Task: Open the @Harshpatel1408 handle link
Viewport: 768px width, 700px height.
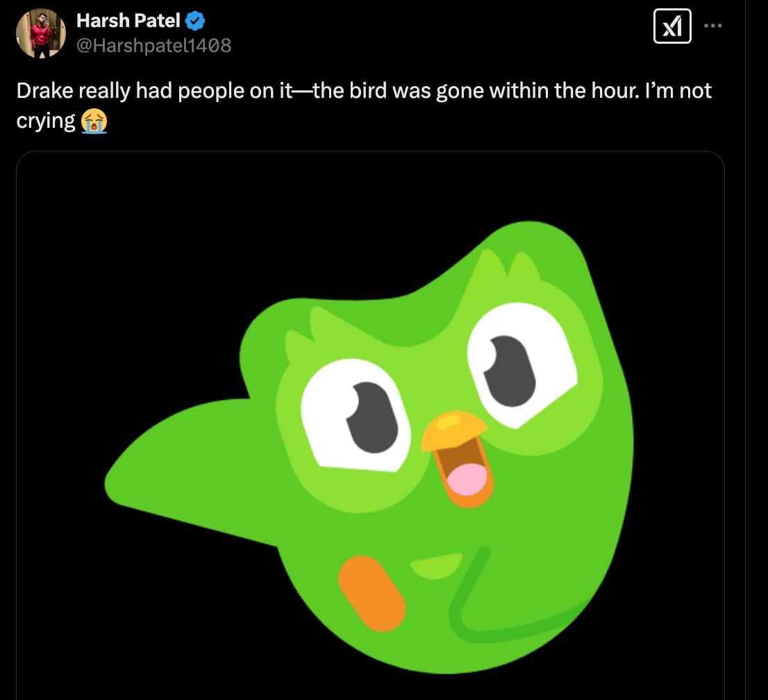Action: point(153,46)
